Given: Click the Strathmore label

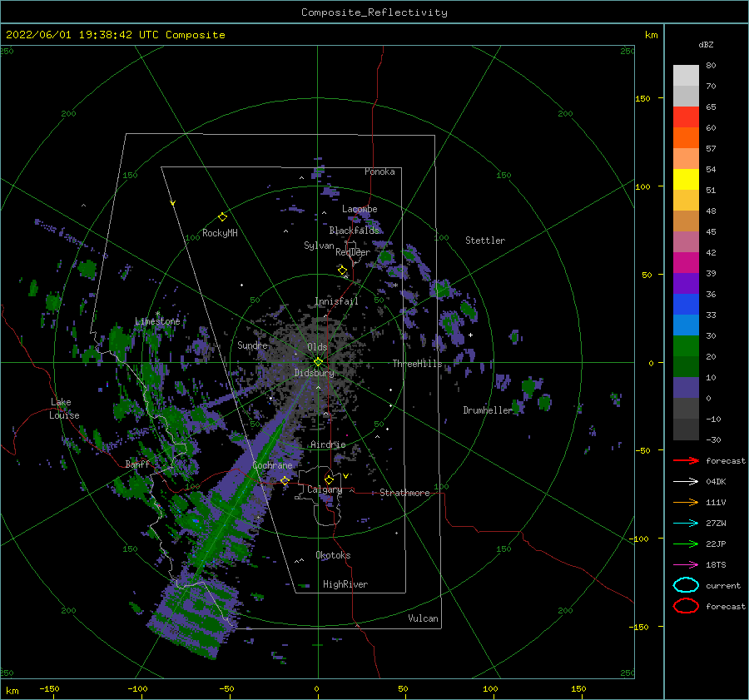Looking at the screenshot, I should 404,493.
